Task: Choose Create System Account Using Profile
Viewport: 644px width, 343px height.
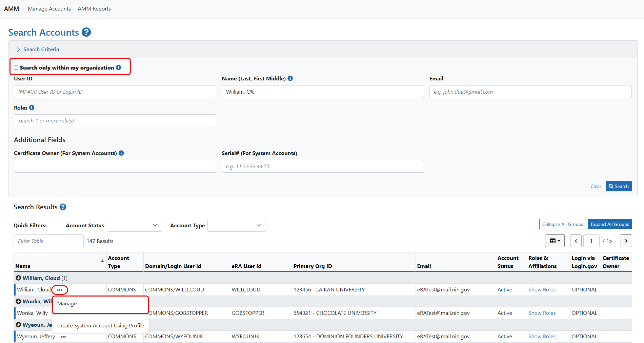Action: pos(101,326)
